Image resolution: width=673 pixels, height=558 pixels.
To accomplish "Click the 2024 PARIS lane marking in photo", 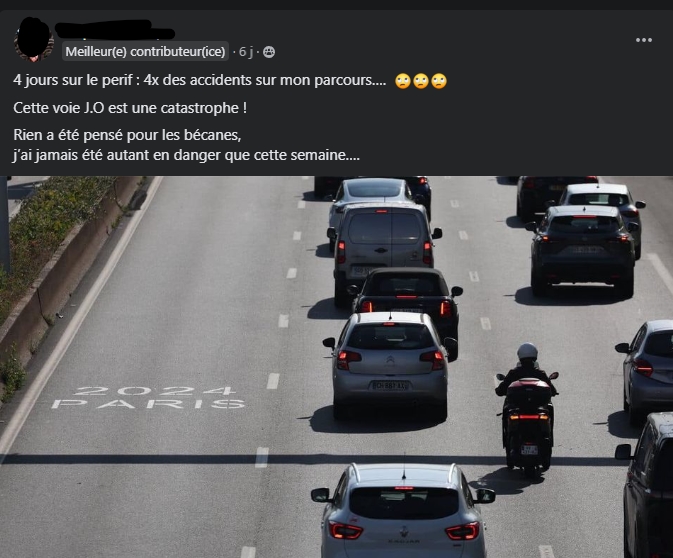I will (148, 397).
